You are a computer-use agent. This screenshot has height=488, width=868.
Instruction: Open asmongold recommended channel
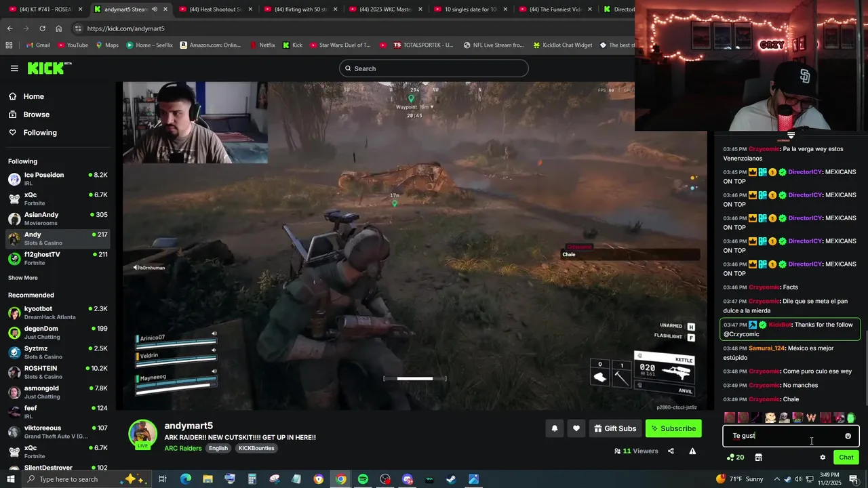58,392
